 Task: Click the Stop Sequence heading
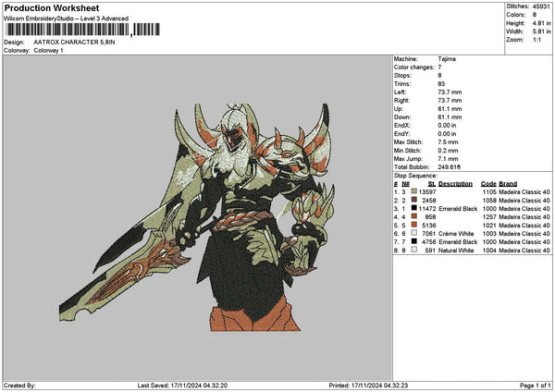(413, 174)
